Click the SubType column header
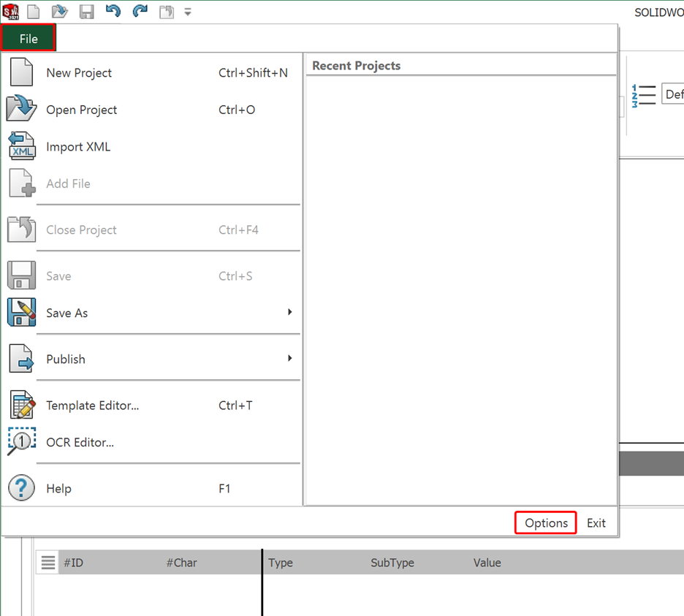This screenshot has height=616, width=684. 392,563
